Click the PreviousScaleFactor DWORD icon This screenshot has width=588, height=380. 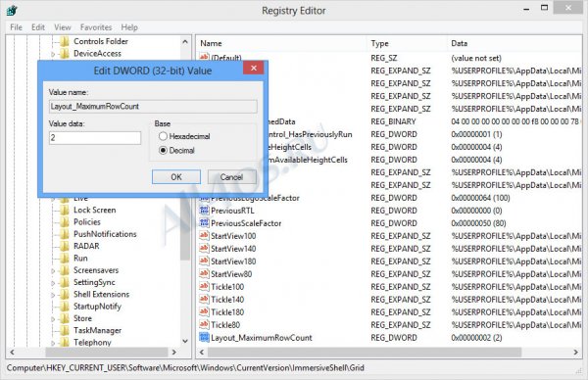204,223
